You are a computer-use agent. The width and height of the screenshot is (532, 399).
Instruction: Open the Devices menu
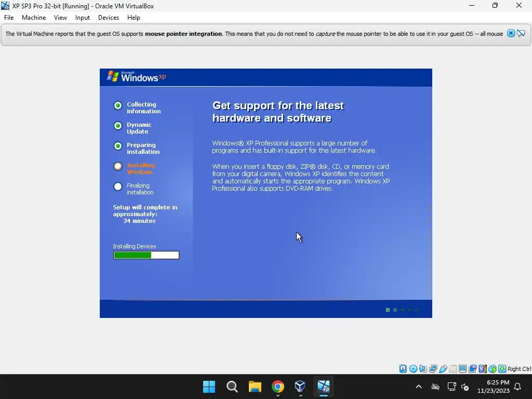tap(109, 18)
